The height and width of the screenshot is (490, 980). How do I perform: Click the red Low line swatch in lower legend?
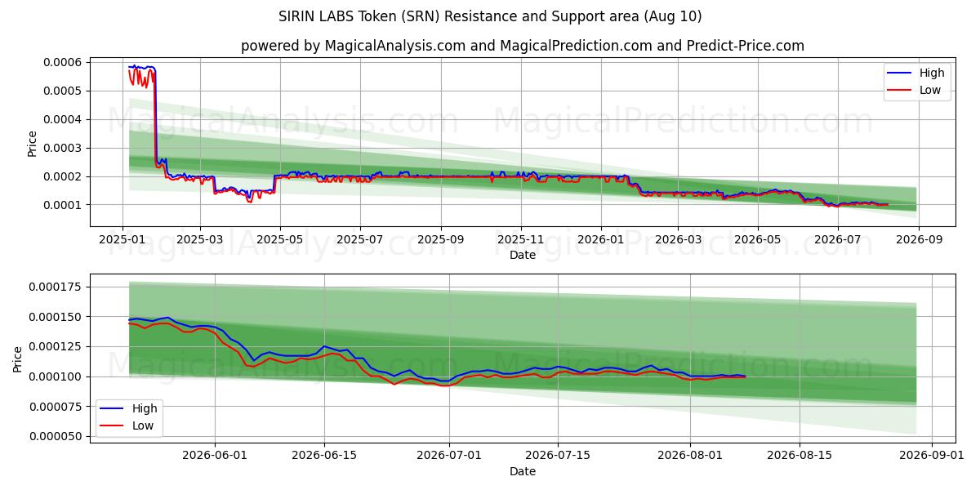point(114,425)
